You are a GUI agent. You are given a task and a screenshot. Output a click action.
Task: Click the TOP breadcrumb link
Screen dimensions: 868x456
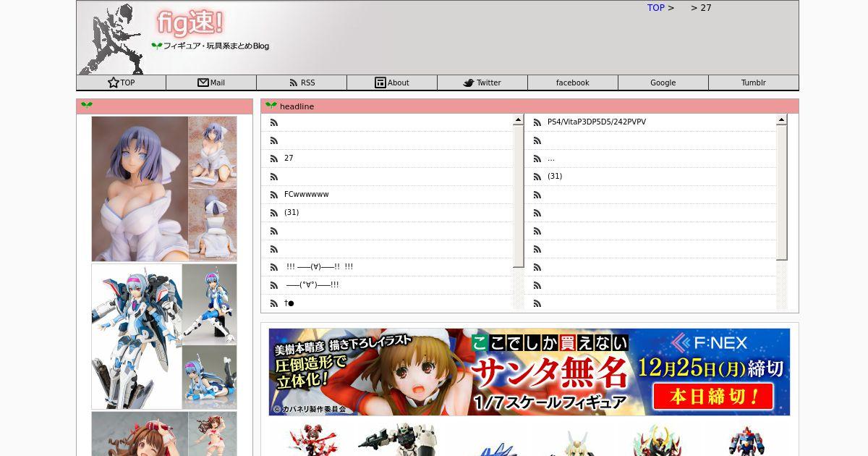tap(656, 8)
